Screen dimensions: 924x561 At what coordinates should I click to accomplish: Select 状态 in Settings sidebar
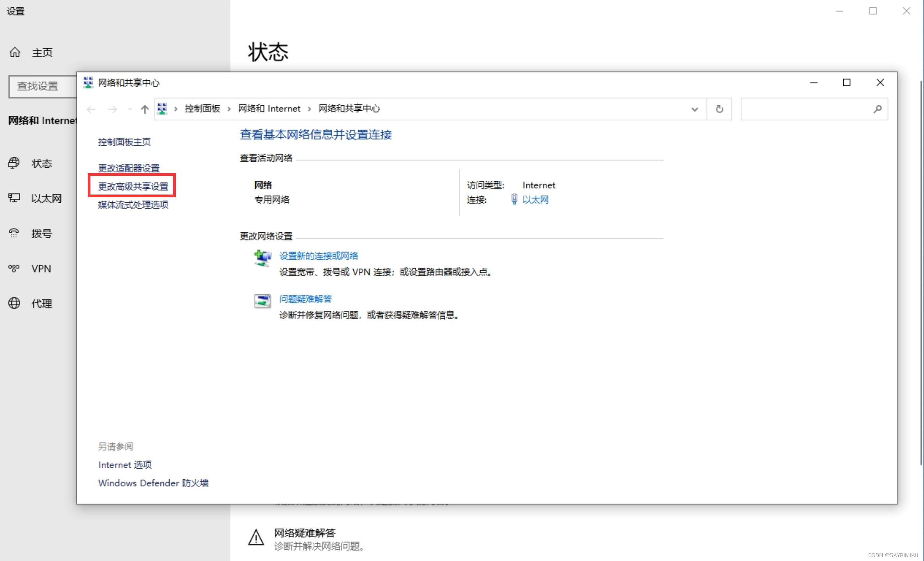[42, 163]
